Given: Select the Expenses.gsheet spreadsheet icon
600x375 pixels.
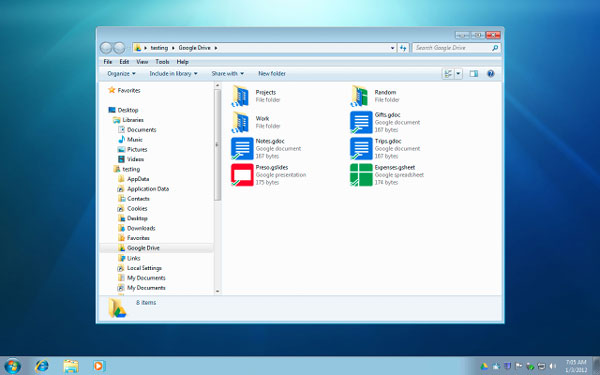Looking at the screenshot, I should pos(361,175).
